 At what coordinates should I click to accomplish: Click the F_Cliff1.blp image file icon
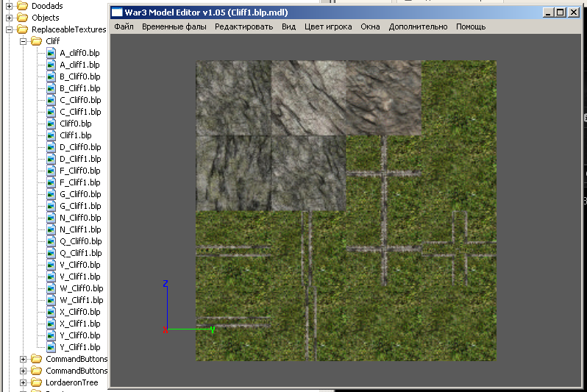tap(51, 182)
